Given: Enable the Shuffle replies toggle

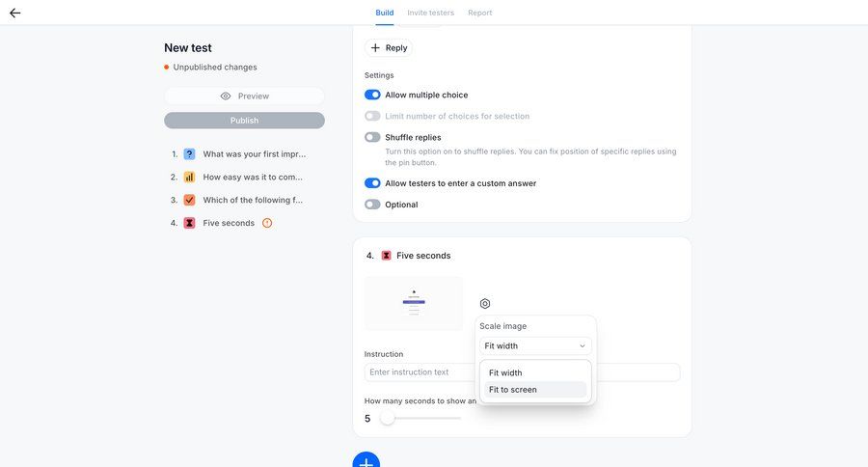Looking at the screenshot, I should click(372, 137).
